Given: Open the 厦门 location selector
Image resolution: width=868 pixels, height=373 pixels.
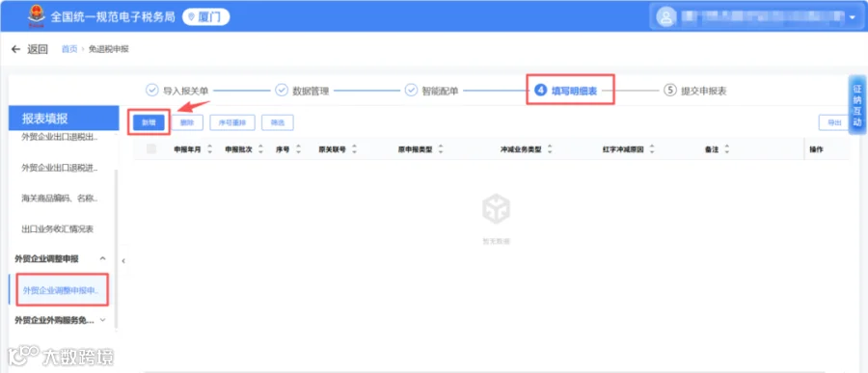Looking at the screenshot, I should [206, 17].
